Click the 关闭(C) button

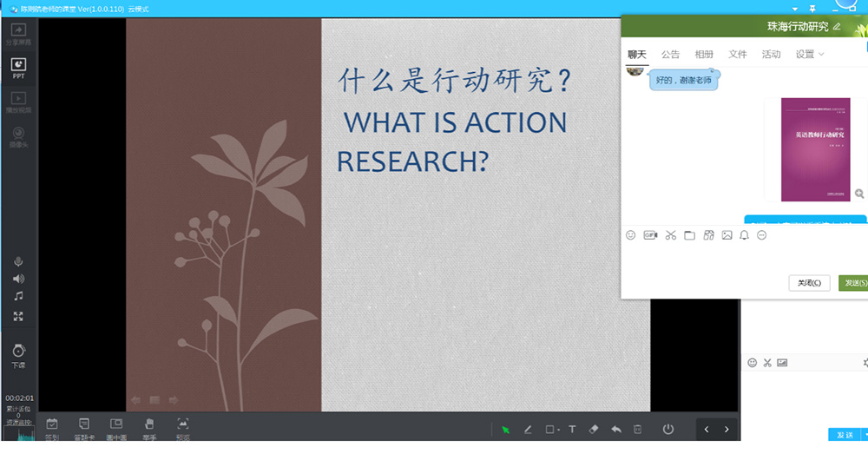[809, 283]
